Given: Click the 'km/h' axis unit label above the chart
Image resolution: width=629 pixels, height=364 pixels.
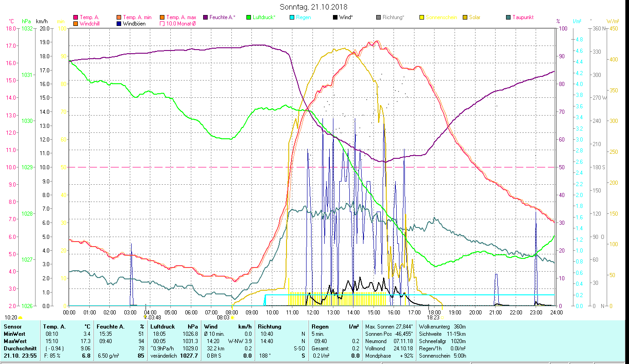Looking at the screenshot, I should pos(42,21).
